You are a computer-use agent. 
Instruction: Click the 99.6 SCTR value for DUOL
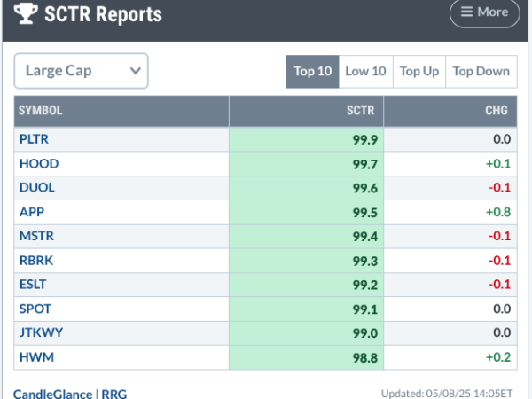365,188
